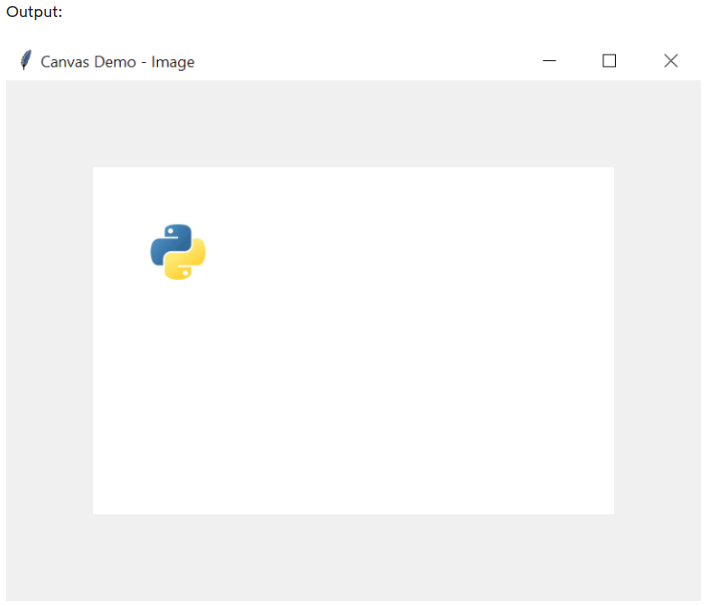This screenshot has width=705, height=606.
Task: Click the 'Output:' label text
Action: pos(34,12)
